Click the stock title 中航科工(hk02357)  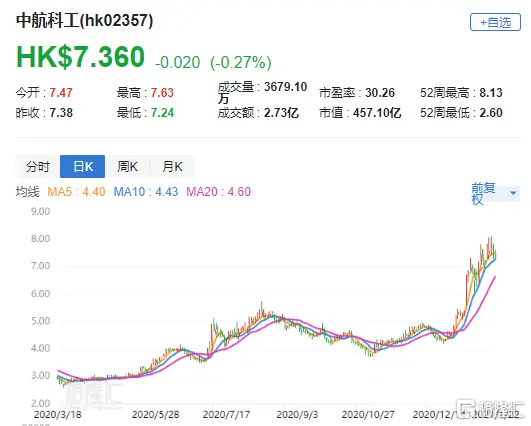point(85,21)
